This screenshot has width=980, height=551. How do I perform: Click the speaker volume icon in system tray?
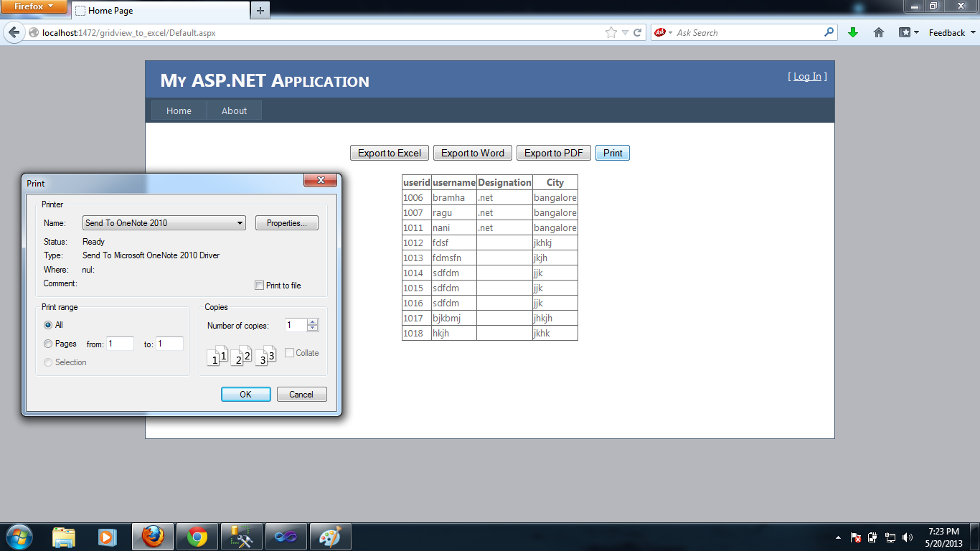click(905, 537)
